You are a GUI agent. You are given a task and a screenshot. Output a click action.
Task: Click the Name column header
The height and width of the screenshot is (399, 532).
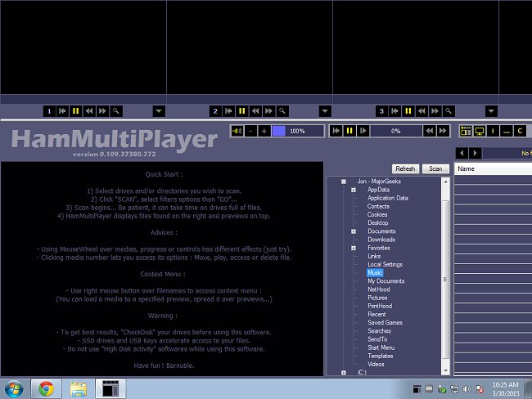(493, 168)
